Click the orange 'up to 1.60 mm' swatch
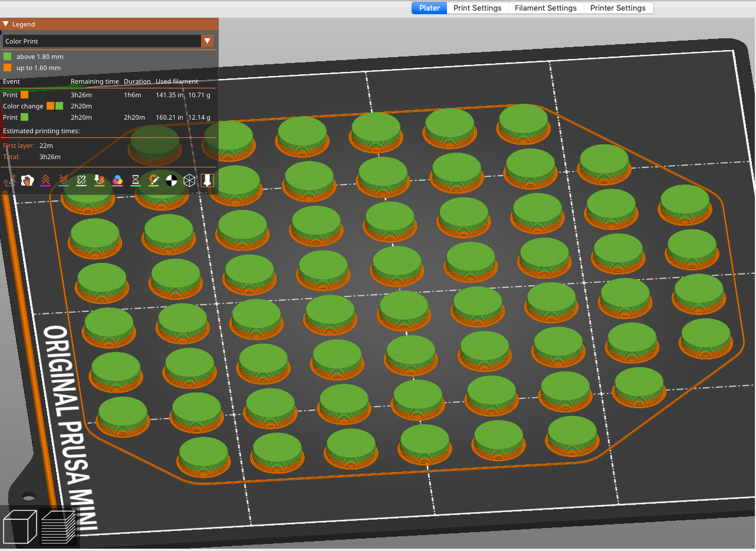The height and width of the screenshot is (551, 756). (7, 68)
